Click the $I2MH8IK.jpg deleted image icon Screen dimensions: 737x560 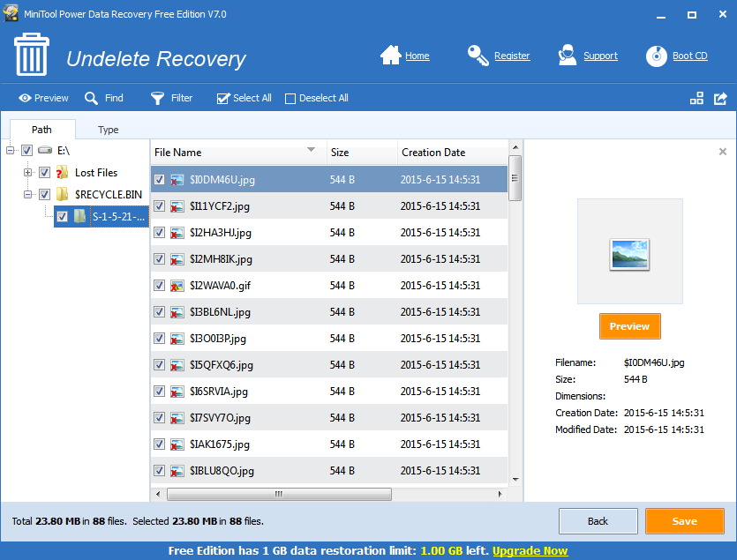[x=177, y=259]
